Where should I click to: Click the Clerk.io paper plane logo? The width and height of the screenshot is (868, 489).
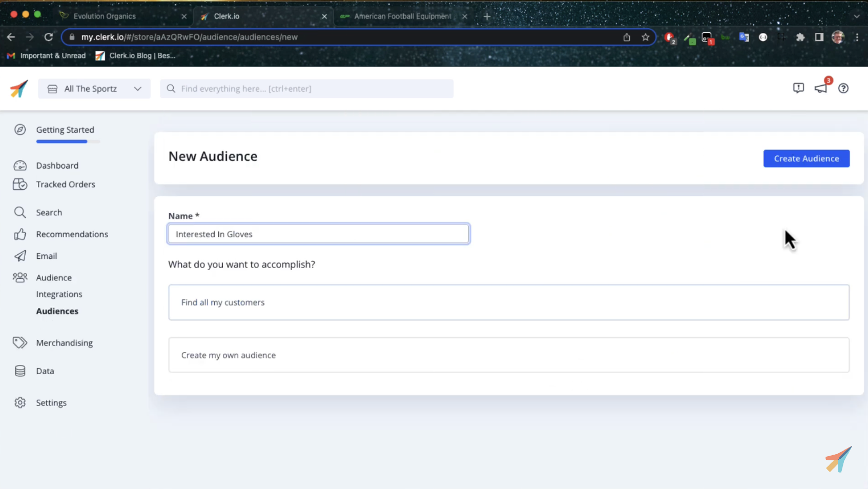pos(19,89)
